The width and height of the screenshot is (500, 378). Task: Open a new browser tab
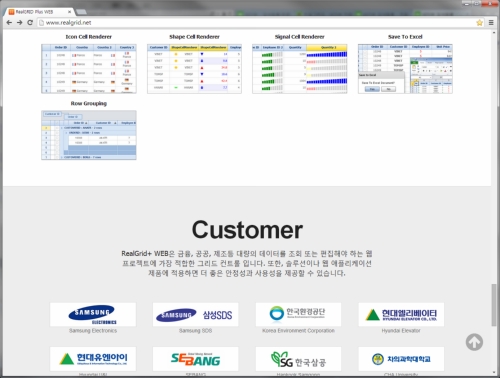click(x=81, y=12)
